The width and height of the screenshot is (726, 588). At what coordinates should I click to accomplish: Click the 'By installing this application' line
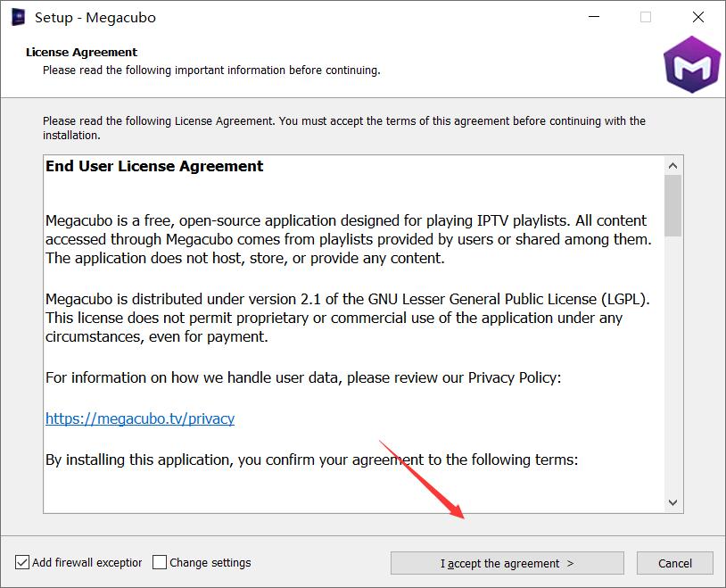pyautogui.click(x=311, y=460)
